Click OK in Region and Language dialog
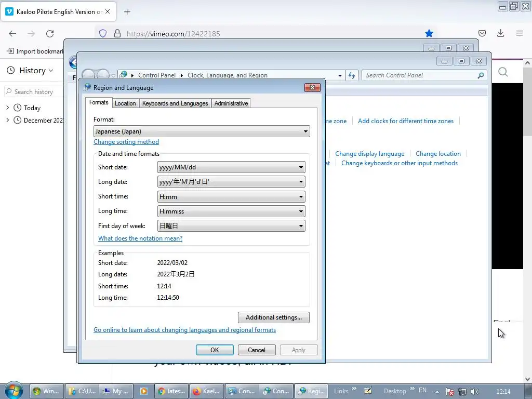532x399 pixels. [215, 350]
